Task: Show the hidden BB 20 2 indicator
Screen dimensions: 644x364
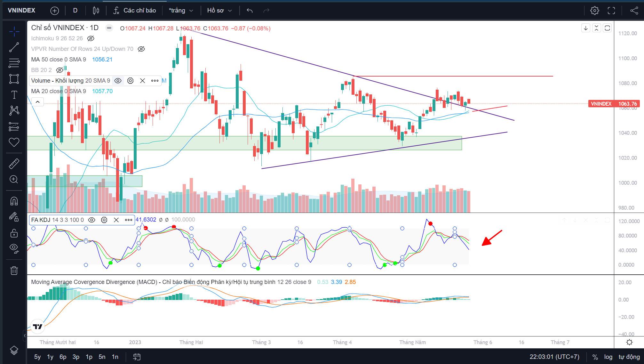Action: [x=60, y=70]
